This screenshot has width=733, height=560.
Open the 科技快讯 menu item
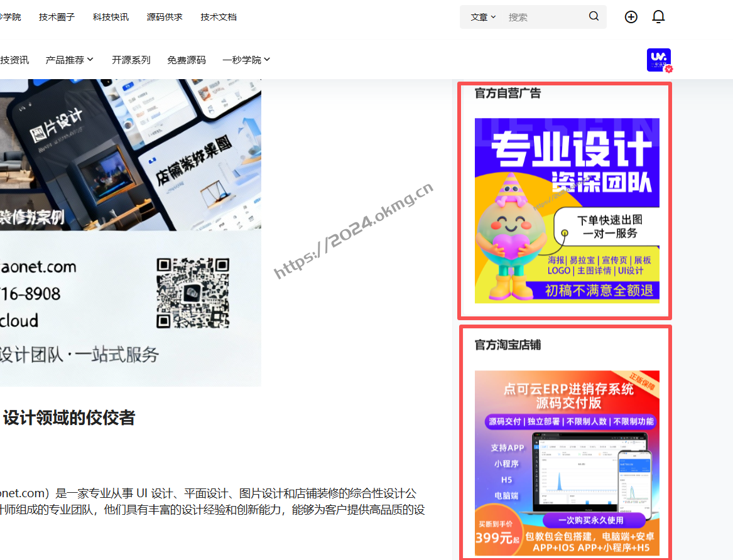coord(110,17)
